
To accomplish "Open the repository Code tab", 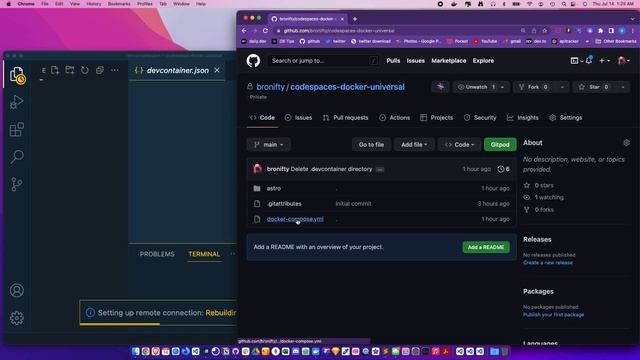I will (x=262, y=118).
